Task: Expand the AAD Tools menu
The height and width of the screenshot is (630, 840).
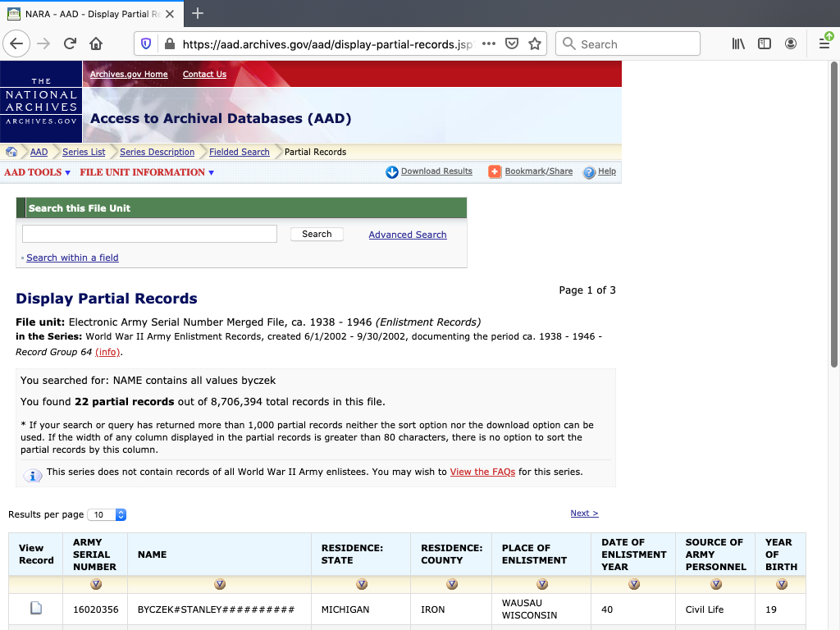Action: coord(38,172)
